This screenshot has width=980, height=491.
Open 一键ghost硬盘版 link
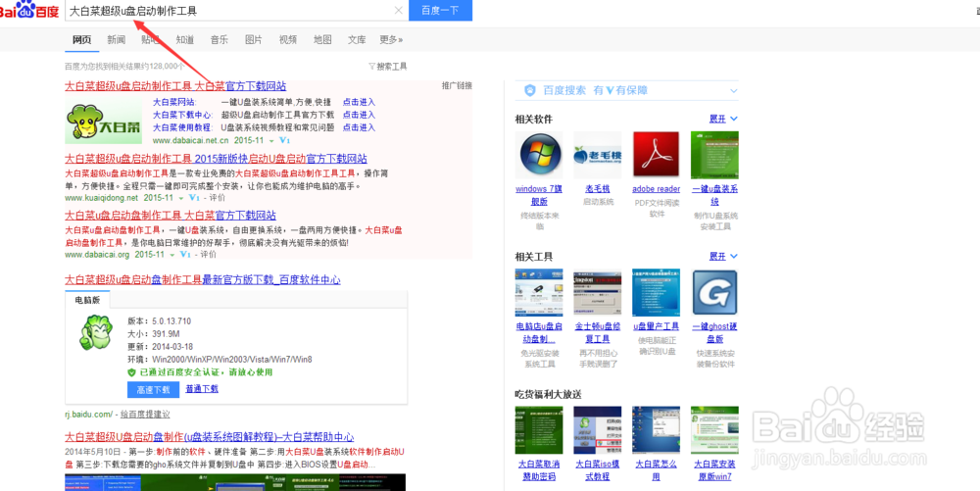click(x=714, y=333)
